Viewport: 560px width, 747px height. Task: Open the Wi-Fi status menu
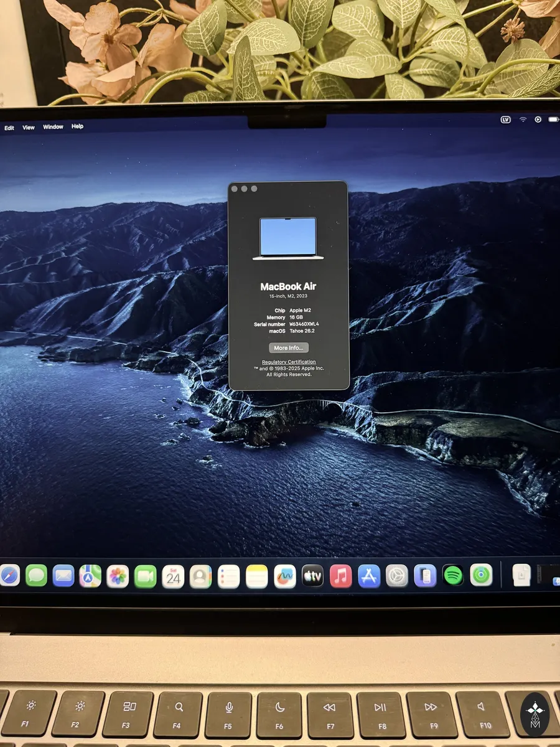(x=523, y=120)
